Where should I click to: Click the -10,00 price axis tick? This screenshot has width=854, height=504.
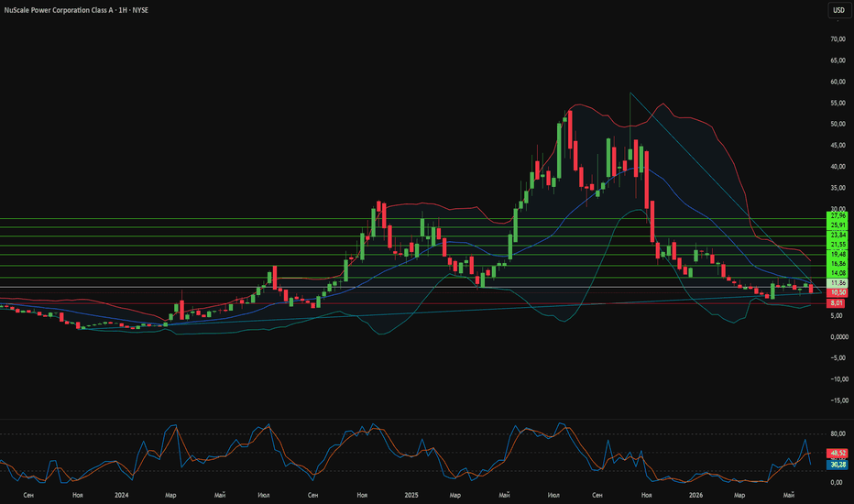(x=838, y=379)
